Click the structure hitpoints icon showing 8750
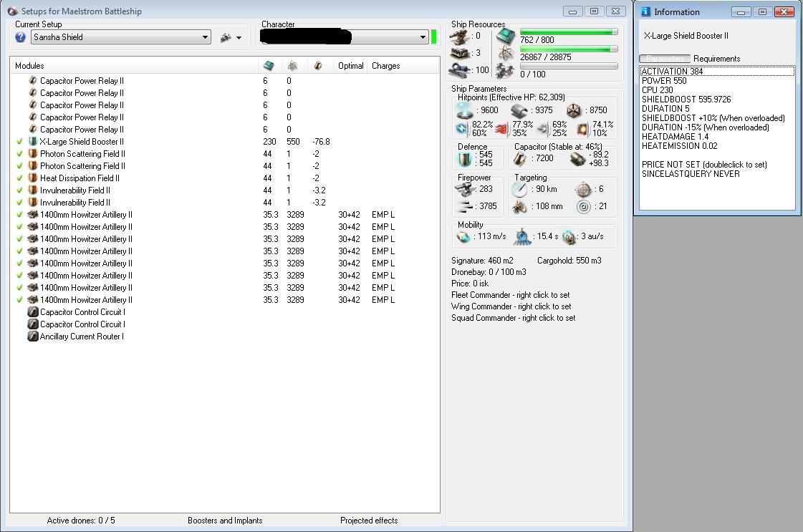The image size is (803, 532). click(574, 110)
